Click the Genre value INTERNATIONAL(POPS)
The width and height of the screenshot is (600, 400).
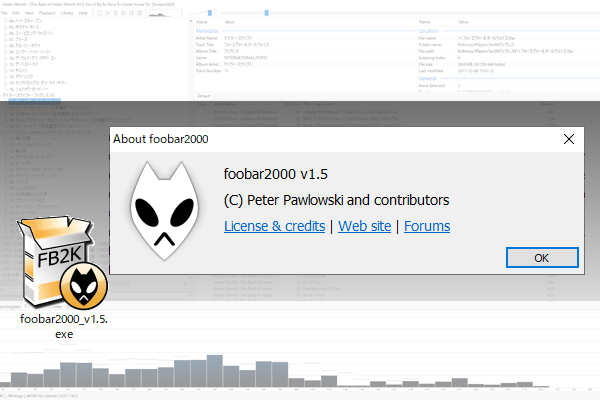click(x=246, y=58)
